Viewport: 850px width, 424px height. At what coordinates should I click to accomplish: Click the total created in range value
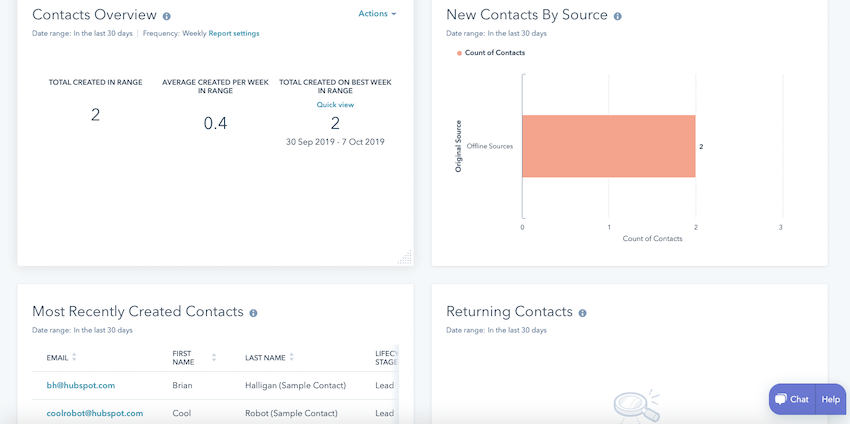(x=95, y=115)
